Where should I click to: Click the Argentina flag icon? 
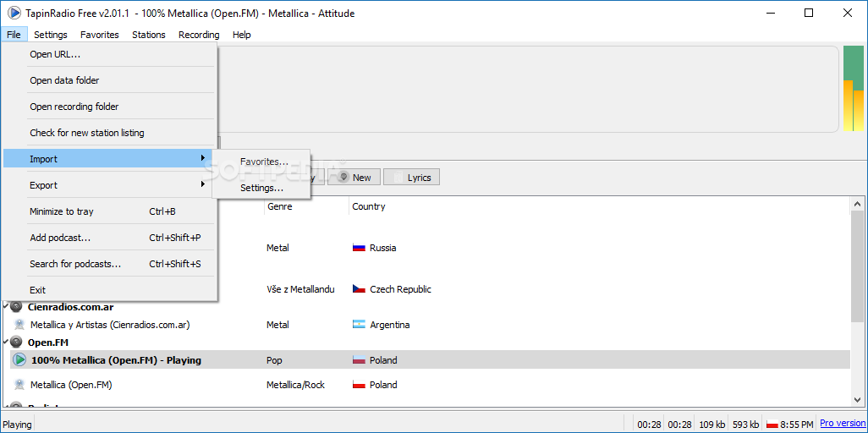(359, 325)
